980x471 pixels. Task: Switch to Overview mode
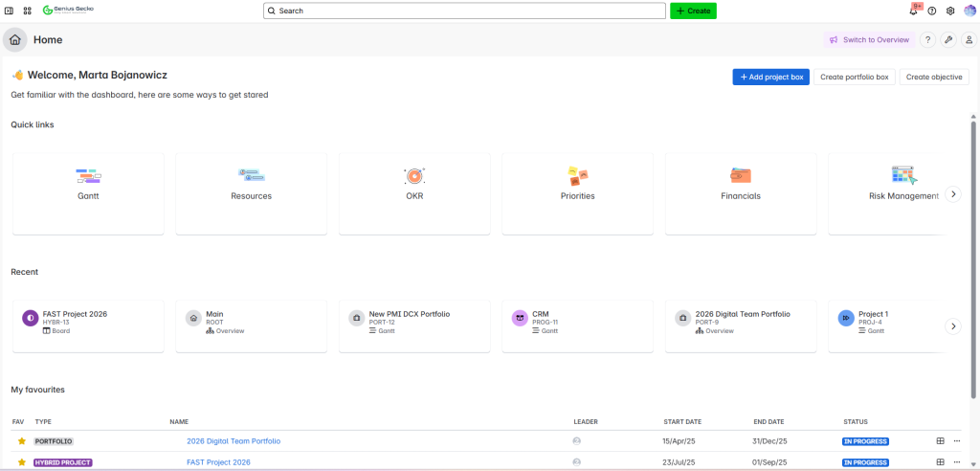coord(869,40)
